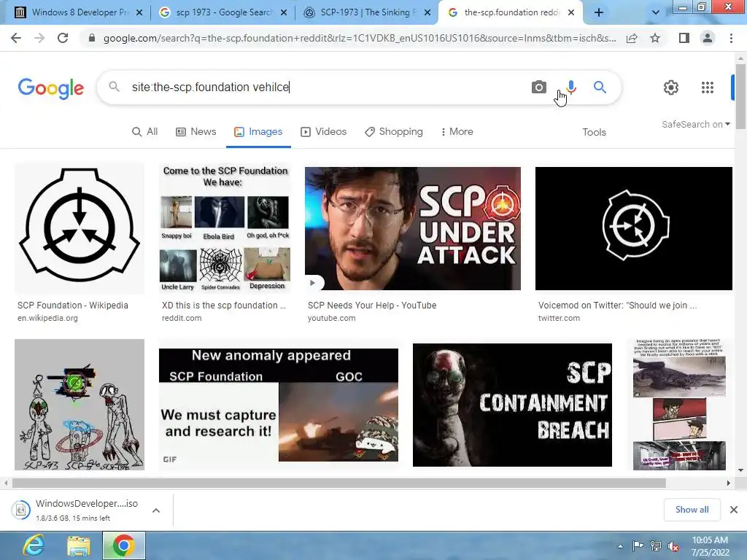
Task: Expand the More search filters menu
Action: (x=457, y=132)
